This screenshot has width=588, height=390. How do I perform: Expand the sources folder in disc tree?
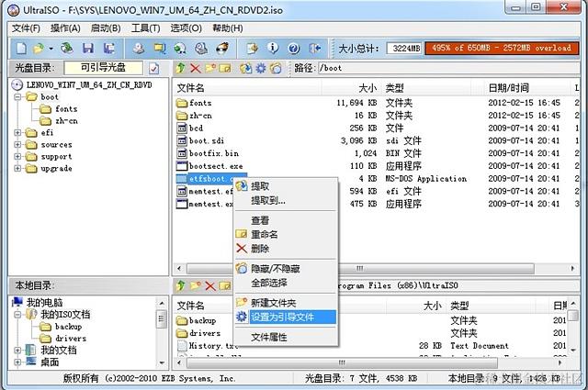(17, 145)
